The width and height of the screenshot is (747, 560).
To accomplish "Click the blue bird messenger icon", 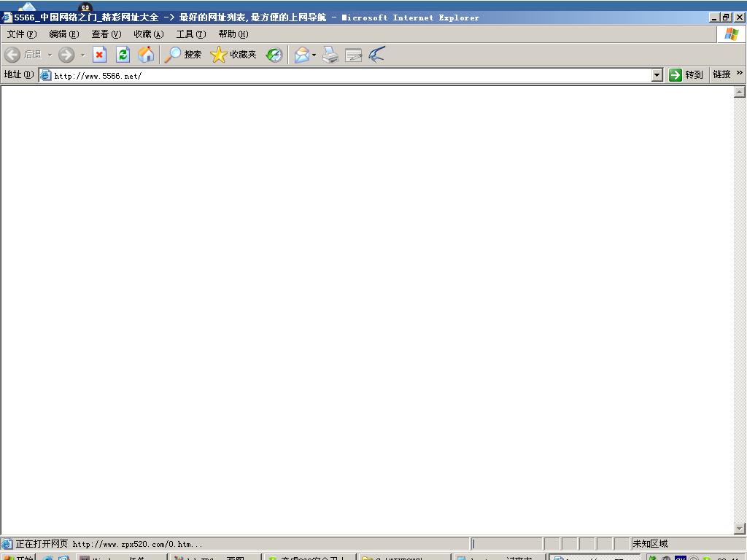I will click(376, 55).
